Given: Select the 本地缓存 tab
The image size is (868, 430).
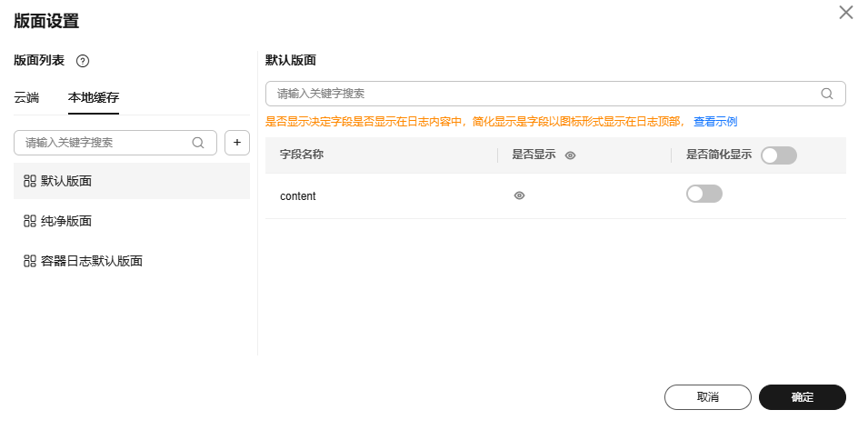Looking at the screenshot, I should [x=94, y=98].
